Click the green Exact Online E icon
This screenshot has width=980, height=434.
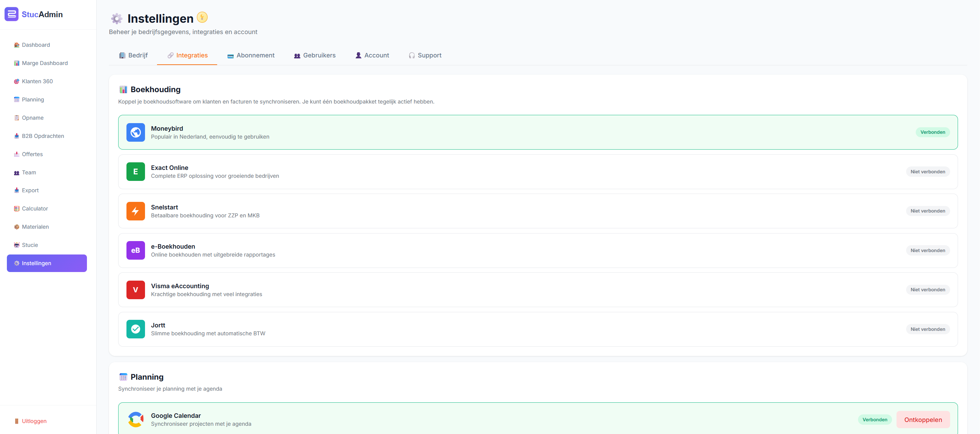[x=135, y=172]
